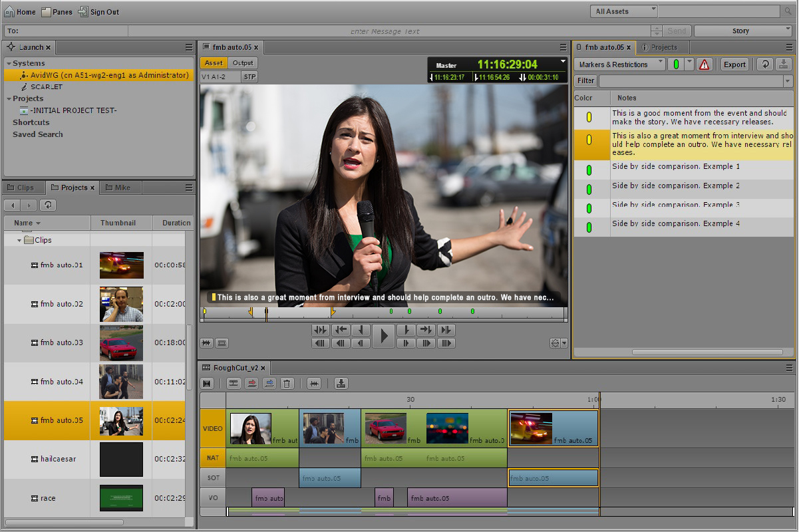Click the Send button

pyautogui.click(x=677, y=31)
